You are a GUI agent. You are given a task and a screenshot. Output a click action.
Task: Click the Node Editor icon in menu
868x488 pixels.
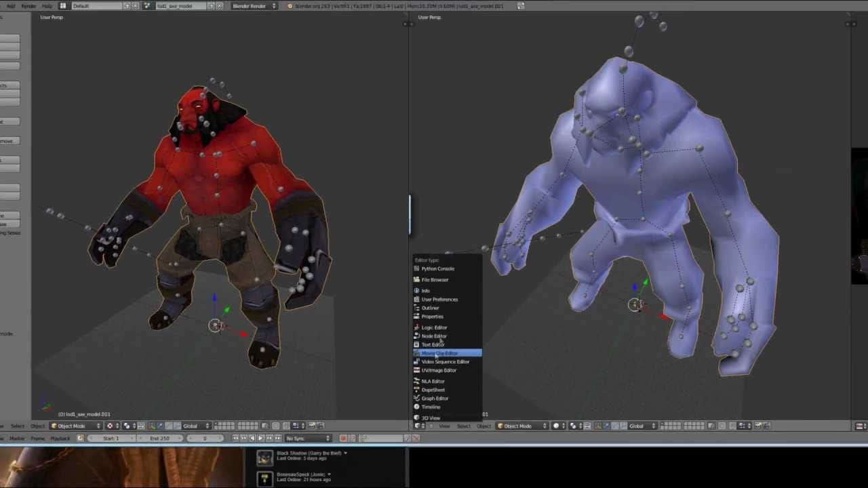416,336
